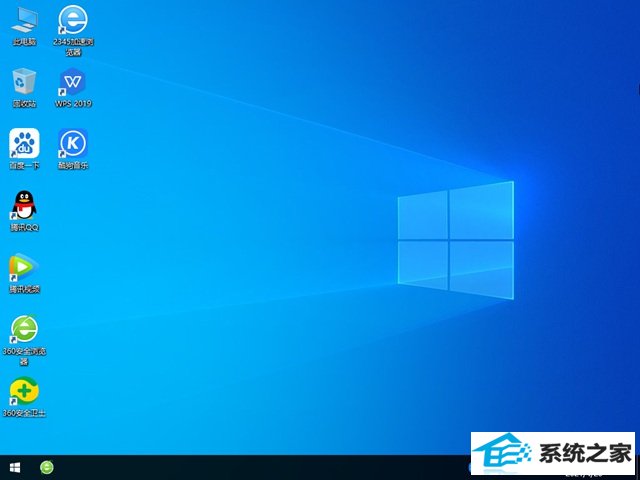
Task: Click the green 360 browser taskbar icon
Action: coord(46,467)
